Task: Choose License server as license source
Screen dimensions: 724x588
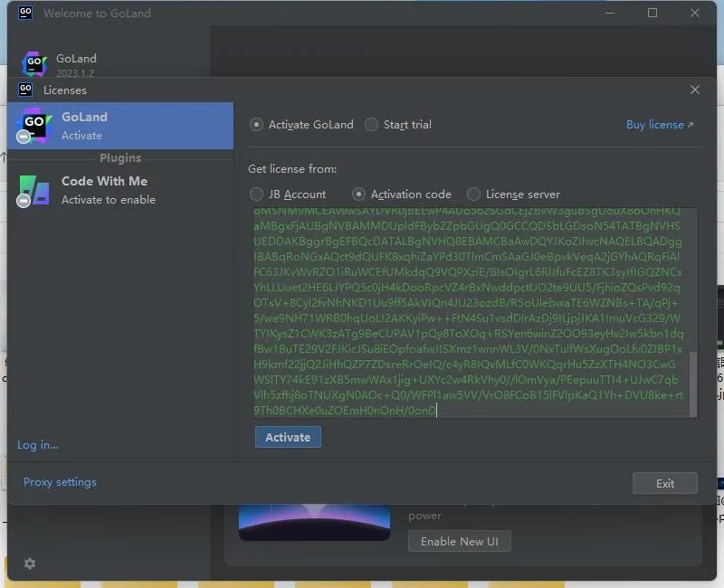Action: pos(473,194)
